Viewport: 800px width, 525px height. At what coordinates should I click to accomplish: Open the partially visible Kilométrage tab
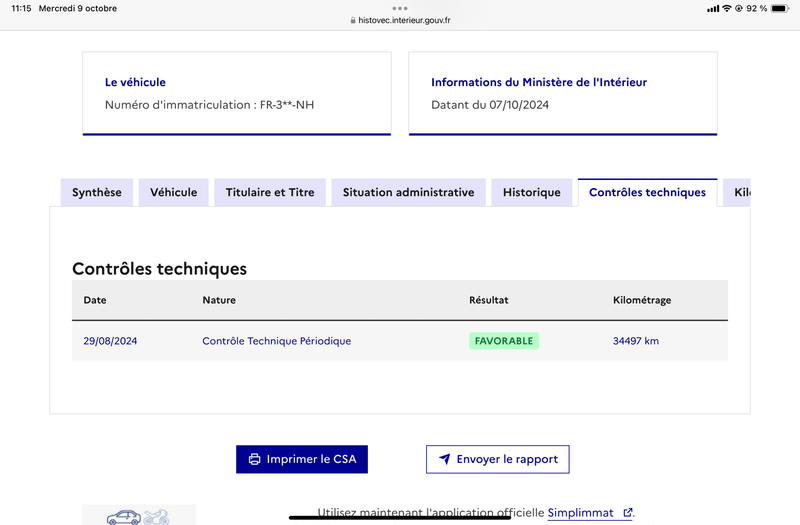tap(737, 192)
